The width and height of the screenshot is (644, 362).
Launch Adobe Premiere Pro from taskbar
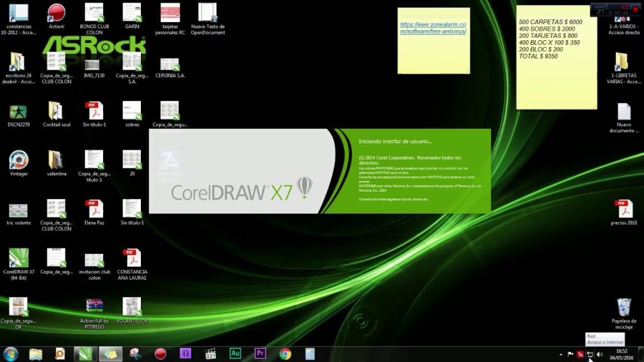(x=260, y=354)
